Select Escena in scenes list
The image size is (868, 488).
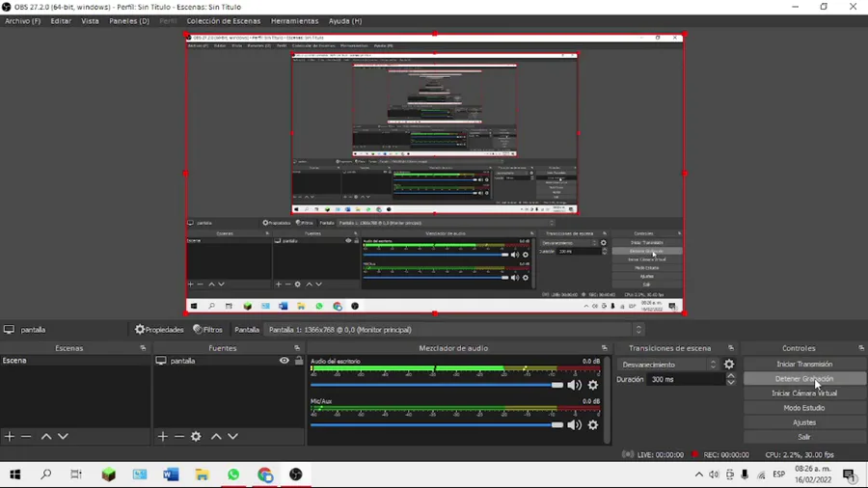pos(75,360)
